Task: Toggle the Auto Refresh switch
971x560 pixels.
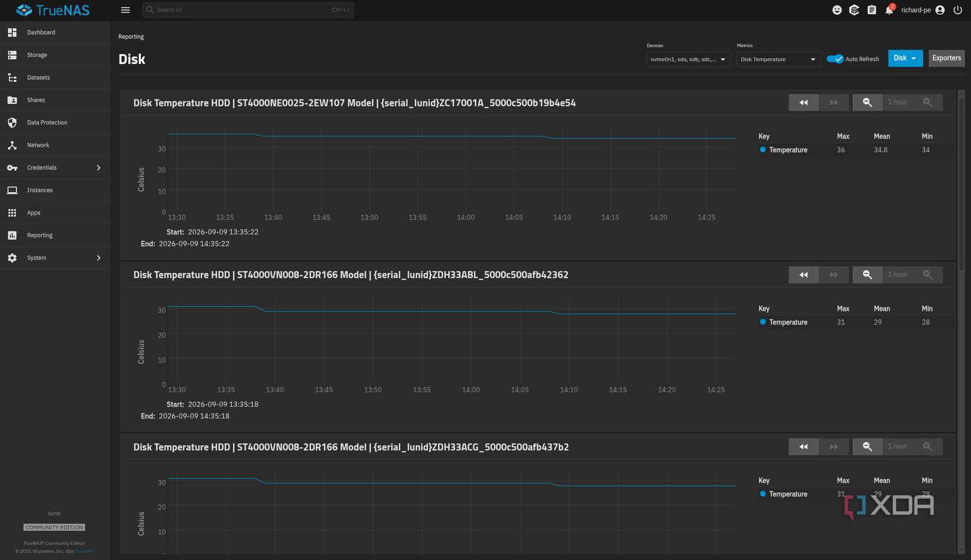Action: [x=834, y=59]
